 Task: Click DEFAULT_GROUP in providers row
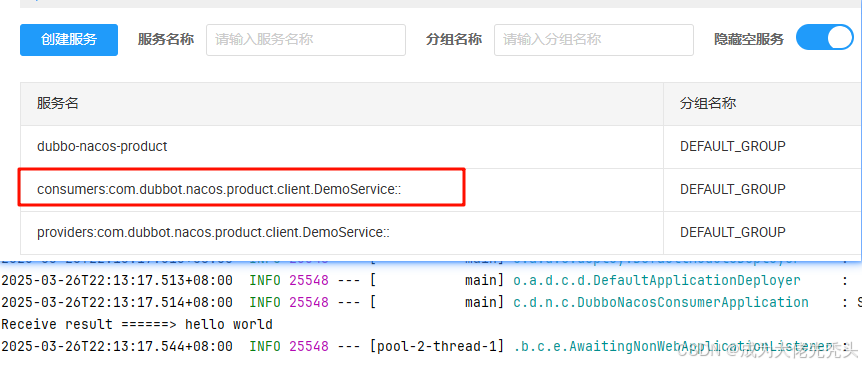[733, 233]
